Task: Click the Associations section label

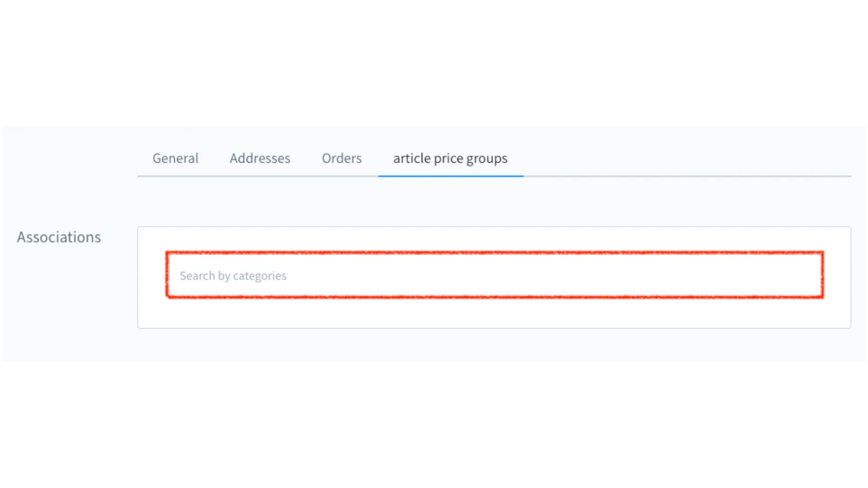Action: point(59,237)
